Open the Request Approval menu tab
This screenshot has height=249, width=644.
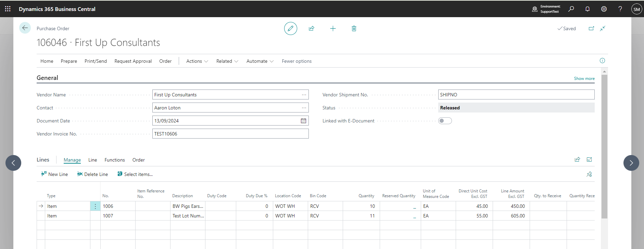point(133,61)
